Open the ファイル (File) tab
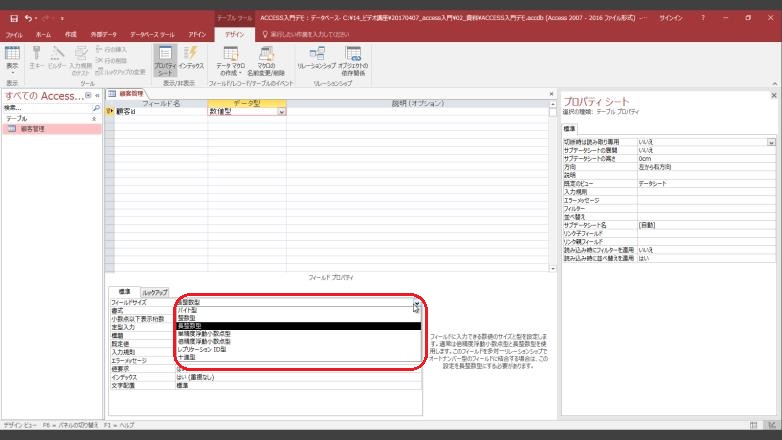782x440 pixels. 14,34
